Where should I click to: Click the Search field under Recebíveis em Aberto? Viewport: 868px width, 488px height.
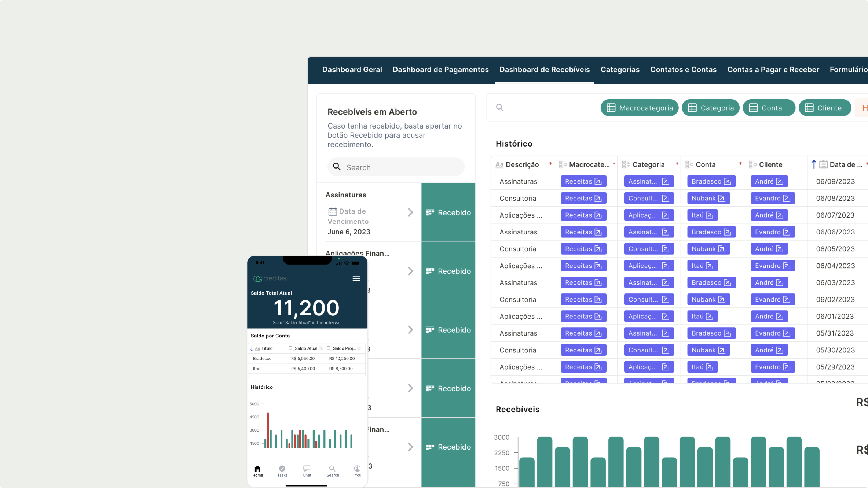[396, 167]
